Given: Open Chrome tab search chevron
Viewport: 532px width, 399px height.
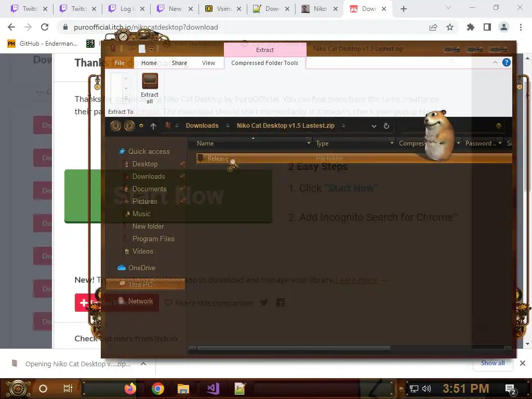Looking at the screenshot, I should [448, 7].
